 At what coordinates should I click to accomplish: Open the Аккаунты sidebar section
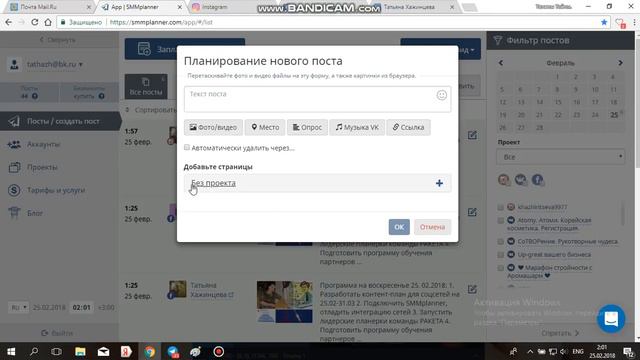pos(43,144)
